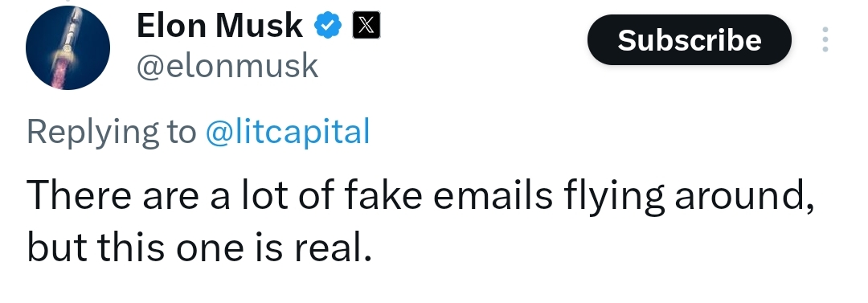Open Elon Musk's rocket profile picture
The width and height of the screenshot is (868, 303).
coord(68,47)
